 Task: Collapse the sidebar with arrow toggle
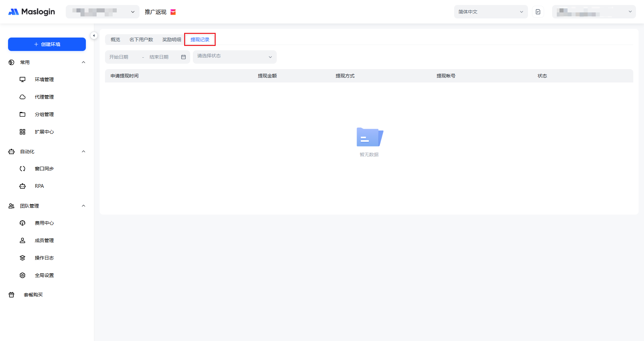(x=94, y=36)
